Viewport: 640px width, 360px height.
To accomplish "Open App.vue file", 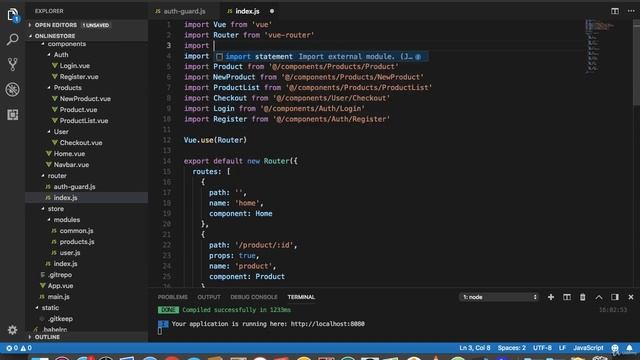I will pos(60,286).
